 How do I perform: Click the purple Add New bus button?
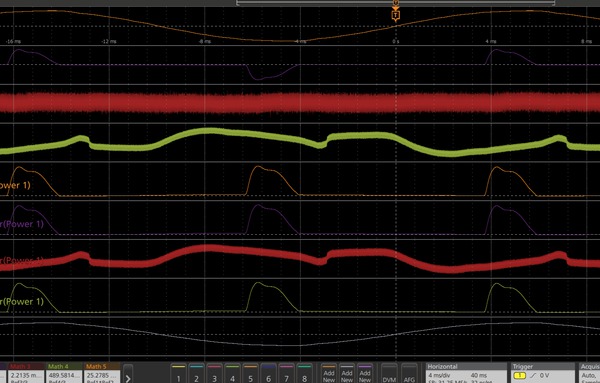tap(365, 373)
